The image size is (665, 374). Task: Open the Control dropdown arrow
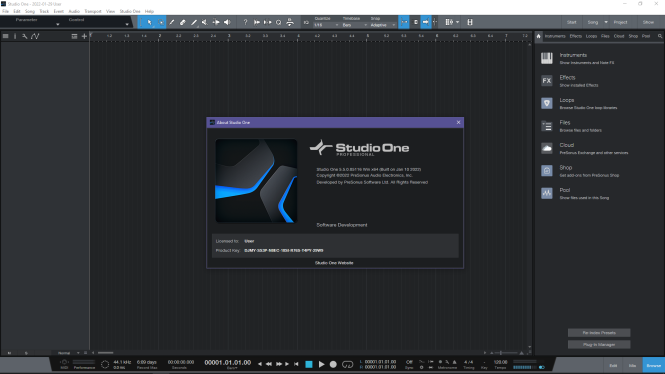tap(127, 25)
